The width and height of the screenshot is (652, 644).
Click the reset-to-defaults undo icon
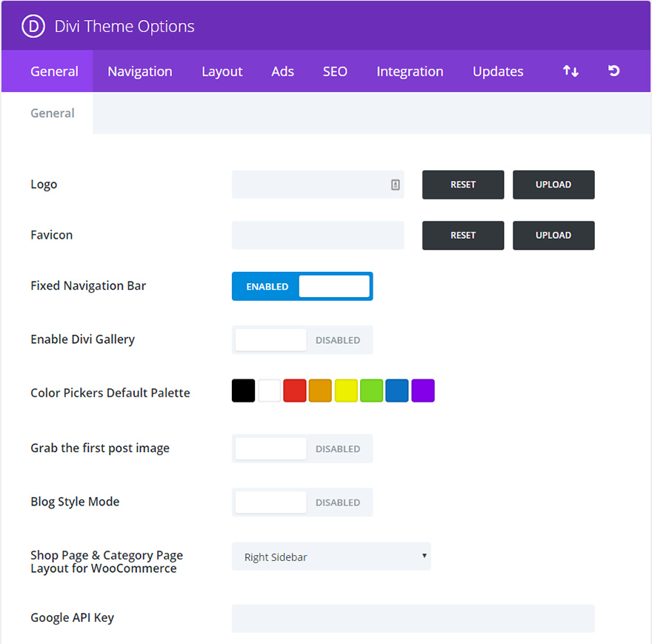(613, 71)
